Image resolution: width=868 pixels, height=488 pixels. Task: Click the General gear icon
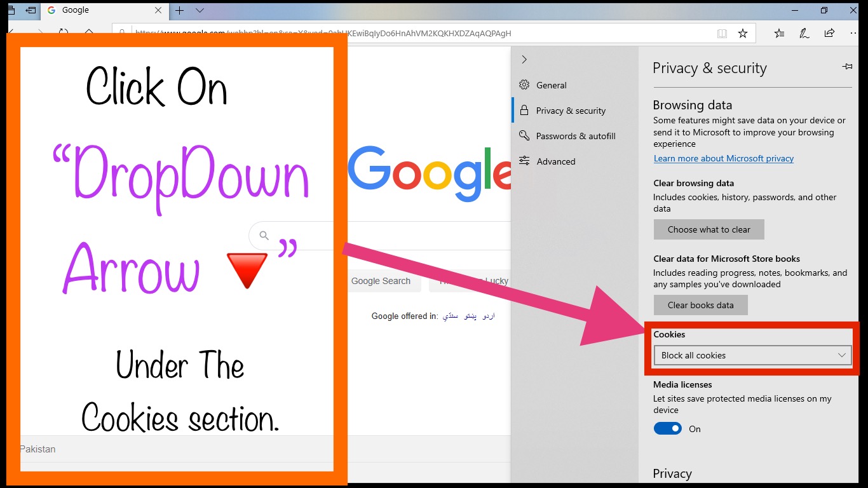tap(524, 85)
